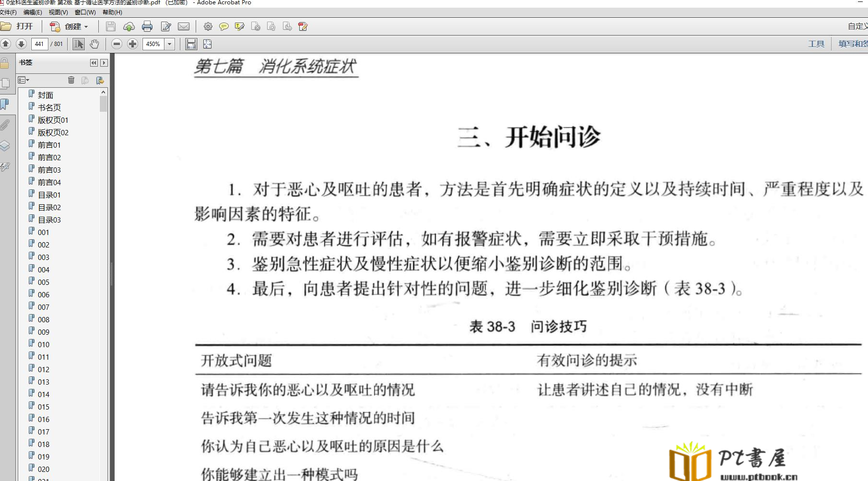Go to the next page with the down arrow
Viewport: 868px width, 481px height.
pyautogui.click(x=21, y=44)
